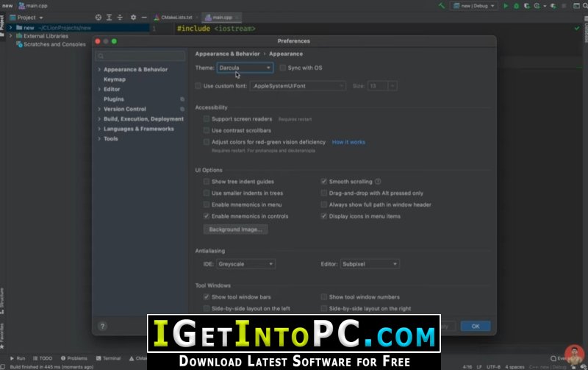Select Scratches and Consoles in project tree

tap(54, 44)
